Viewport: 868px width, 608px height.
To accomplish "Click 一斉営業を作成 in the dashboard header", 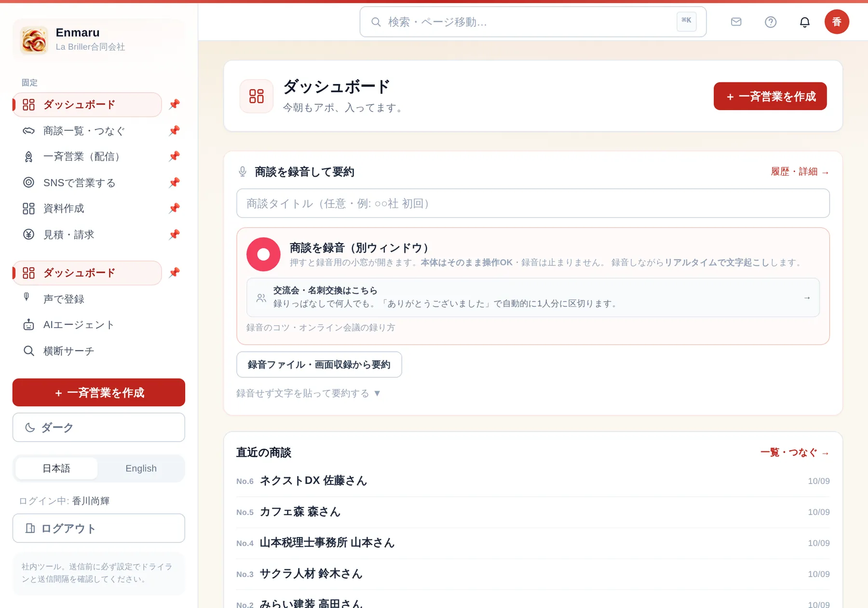I will point(770,97).
